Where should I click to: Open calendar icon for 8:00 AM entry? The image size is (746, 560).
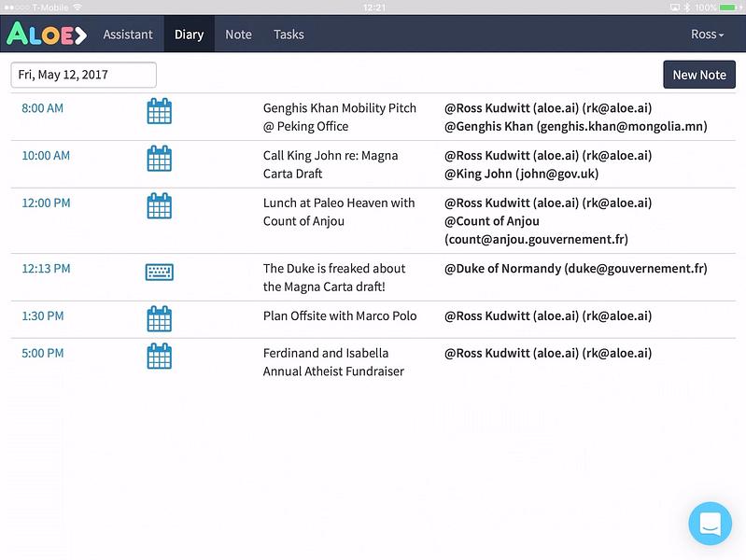point(160,111)
